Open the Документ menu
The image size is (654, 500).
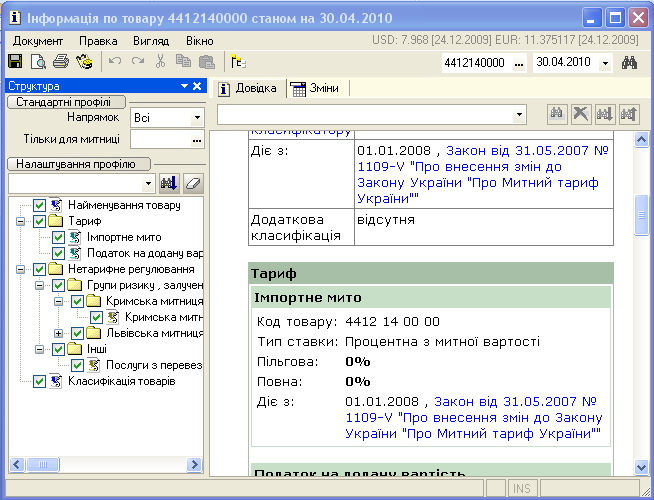click(x=38, y=41)
